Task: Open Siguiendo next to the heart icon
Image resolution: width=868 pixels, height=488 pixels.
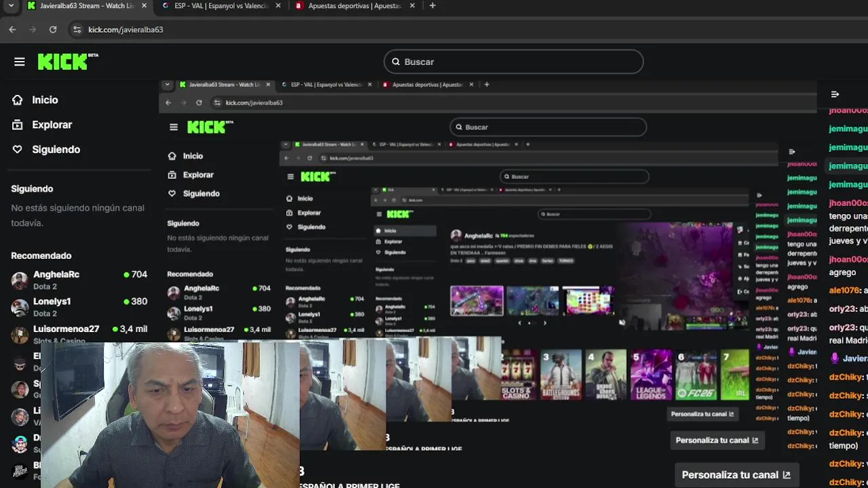Action: (56, 149)
